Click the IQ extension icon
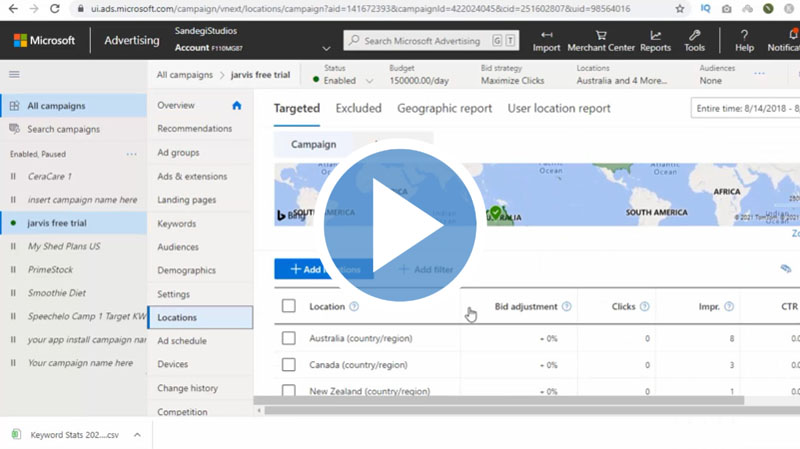This screenshot has height=449, width=800. [705, 9]
